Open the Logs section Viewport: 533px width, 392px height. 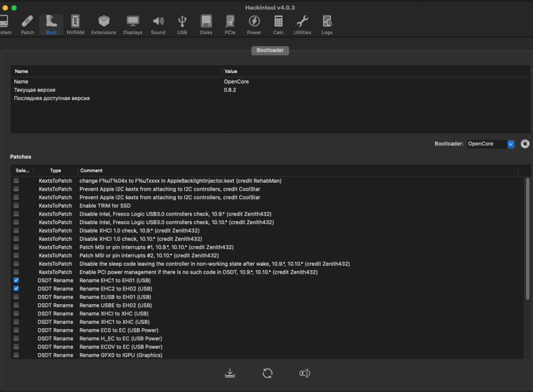[327, 25]
